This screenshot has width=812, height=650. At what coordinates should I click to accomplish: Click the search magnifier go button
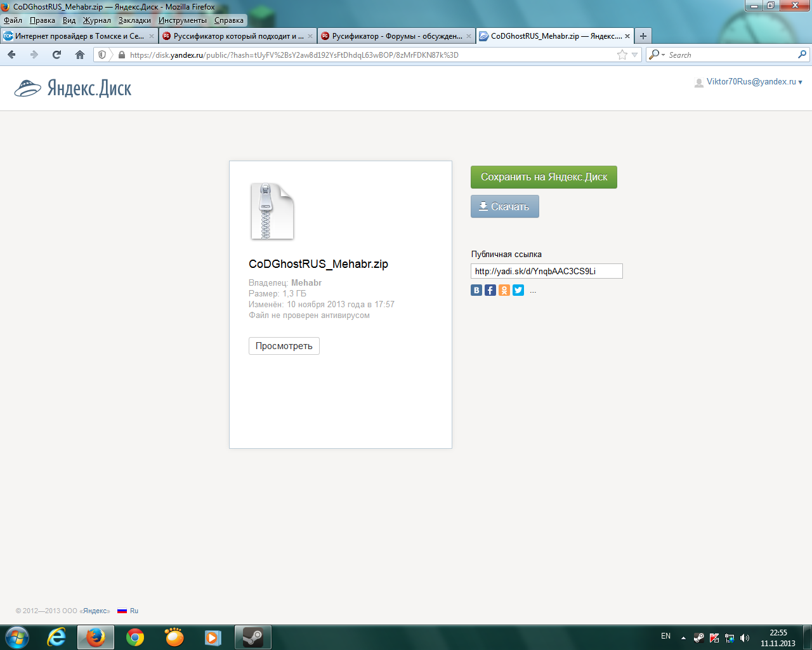[802, 55]
